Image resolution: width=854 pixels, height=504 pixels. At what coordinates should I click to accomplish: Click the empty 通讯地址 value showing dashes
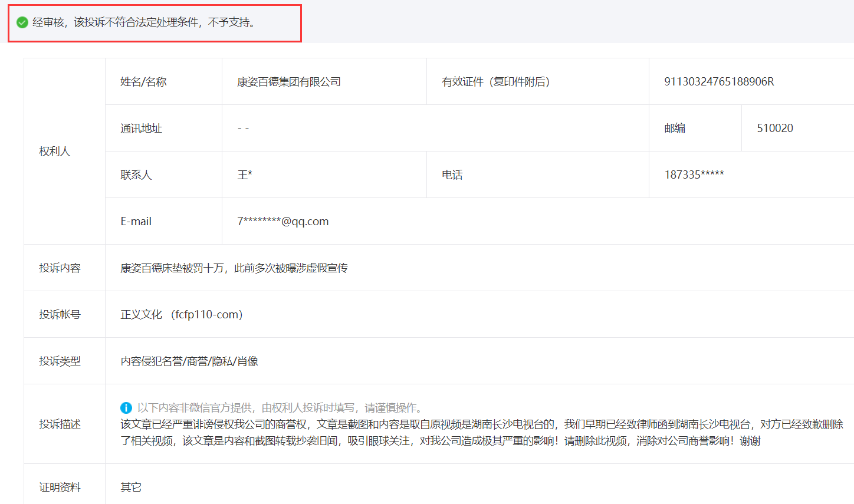pos(243,129)
